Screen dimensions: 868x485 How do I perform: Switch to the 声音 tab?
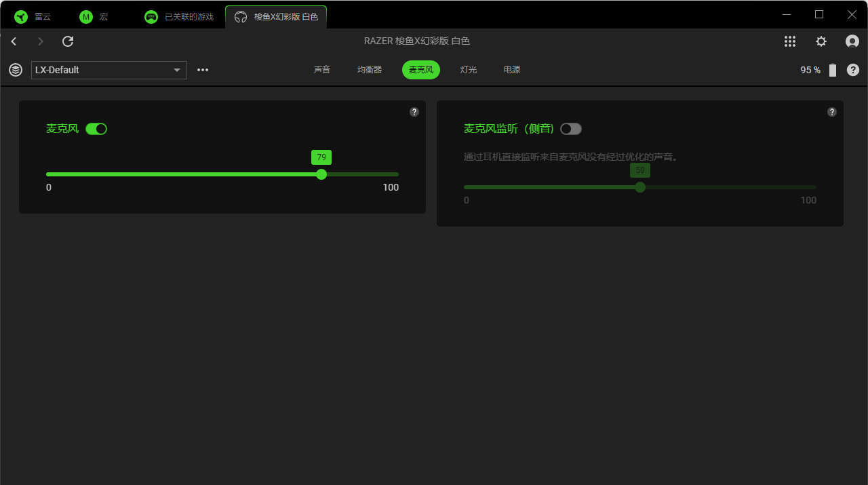point(322,70)
